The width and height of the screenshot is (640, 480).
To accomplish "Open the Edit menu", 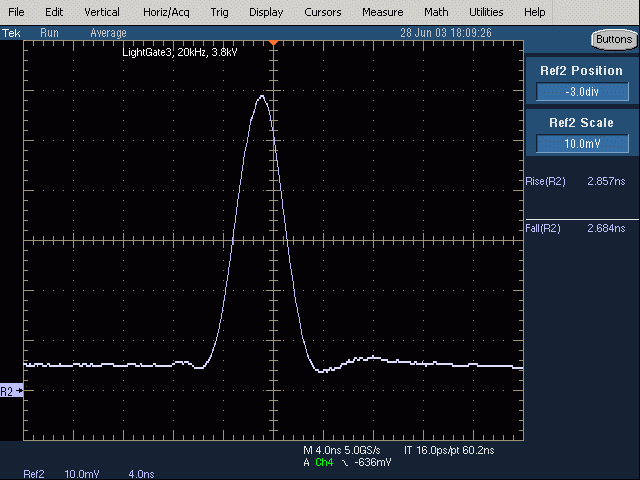I will click(x=54, y=12).
